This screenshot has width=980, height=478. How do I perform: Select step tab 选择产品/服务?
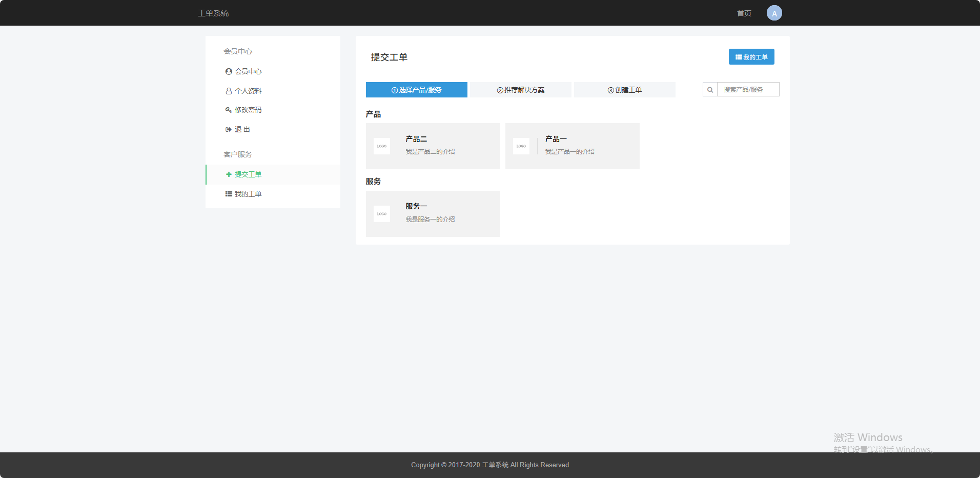click(416, 90)
